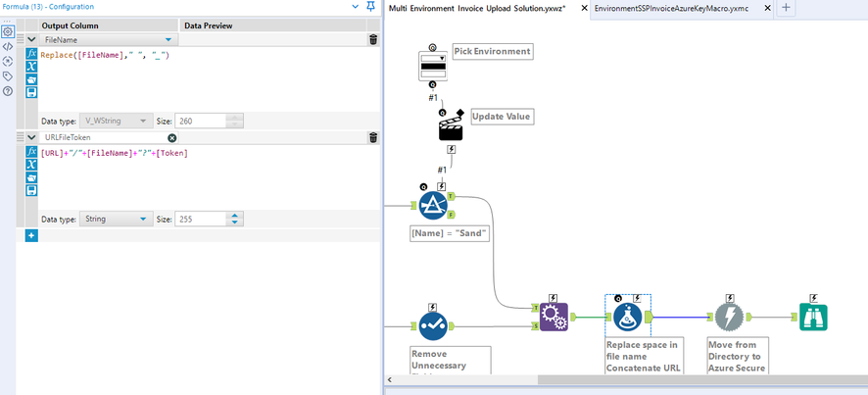Open the String data type dropdown
868x395 pixels.
tap(143, 219)
